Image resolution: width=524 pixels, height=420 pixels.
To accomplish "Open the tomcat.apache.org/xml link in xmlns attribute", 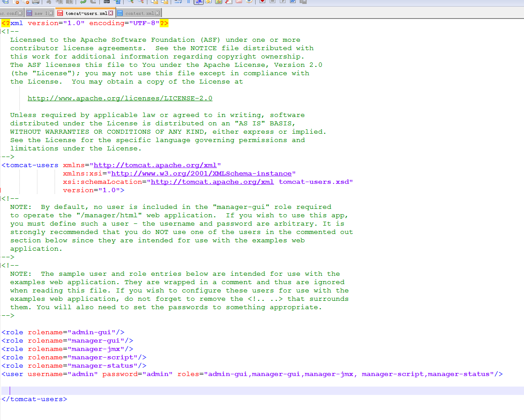I will point(155,165).
